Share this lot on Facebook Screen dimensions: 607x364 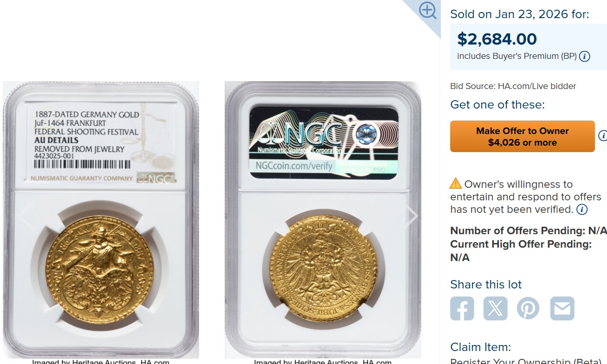462,308
